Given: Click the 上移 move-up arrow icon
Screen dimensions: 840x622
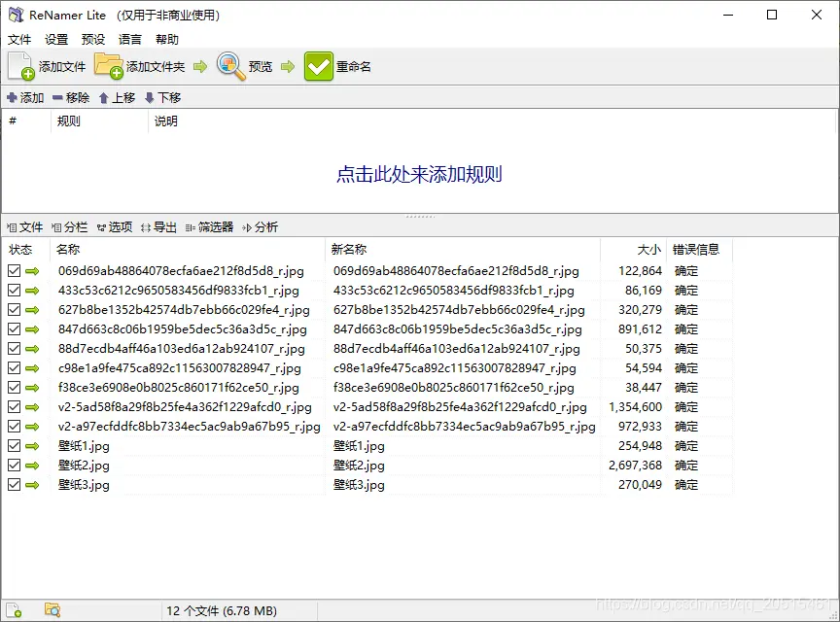Looking at the screenshot, I should 105,97.
